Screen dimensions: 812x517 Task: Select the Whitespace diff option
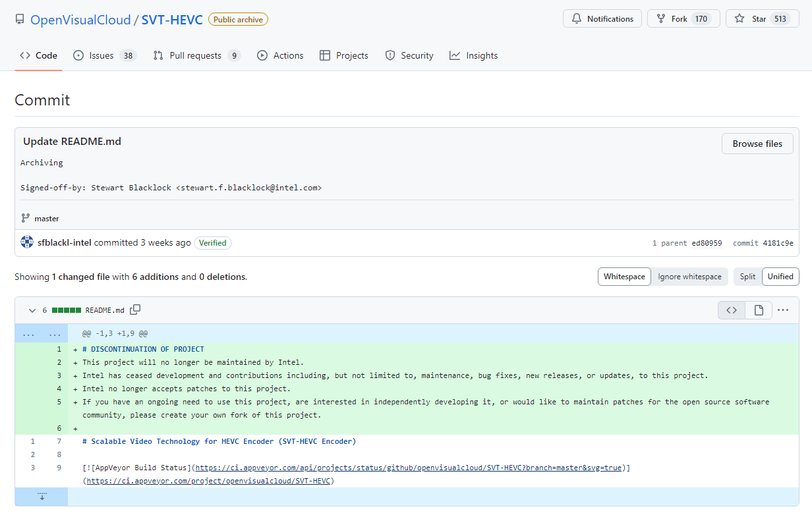[x=624, y=277]
